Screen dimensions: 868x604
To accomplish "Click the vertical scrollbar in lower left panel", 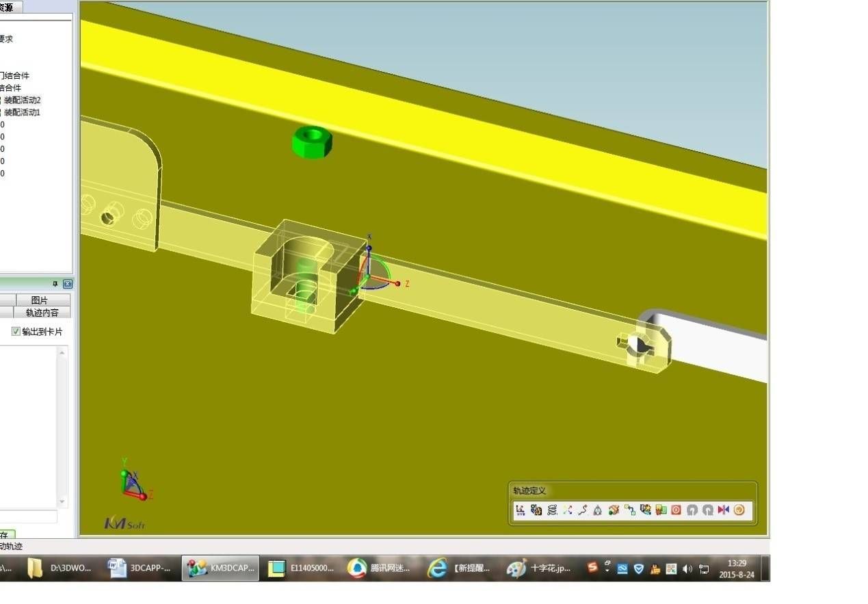I will 63,427.
